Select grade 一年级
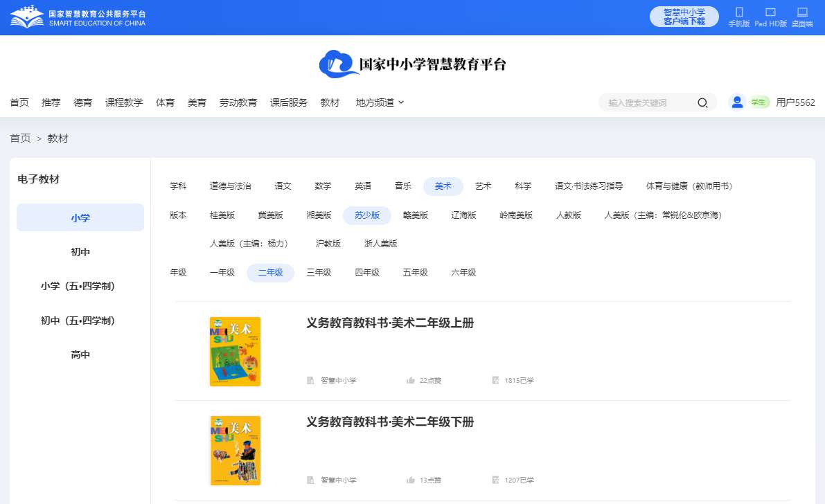Screen dimensions: 825x504 (222, 273)
